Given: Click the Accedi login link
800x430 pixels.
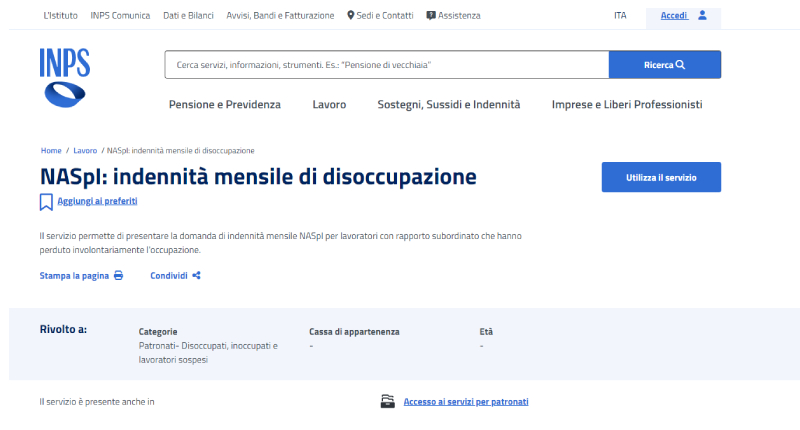Looking at the screenshot, I should 674,15.
